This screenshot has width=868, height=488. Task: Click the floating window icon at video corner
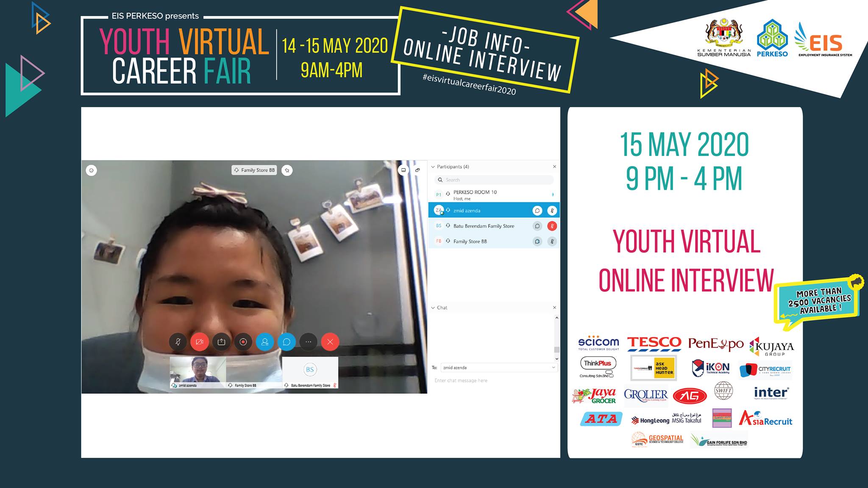[x=417, y=170]
